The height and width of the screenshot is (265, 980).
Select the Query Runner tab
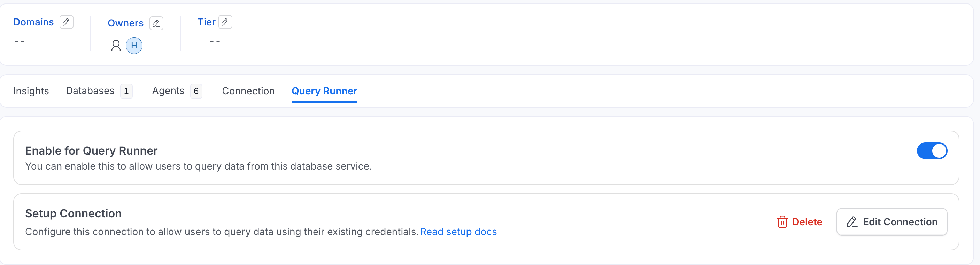coord(324,91)
